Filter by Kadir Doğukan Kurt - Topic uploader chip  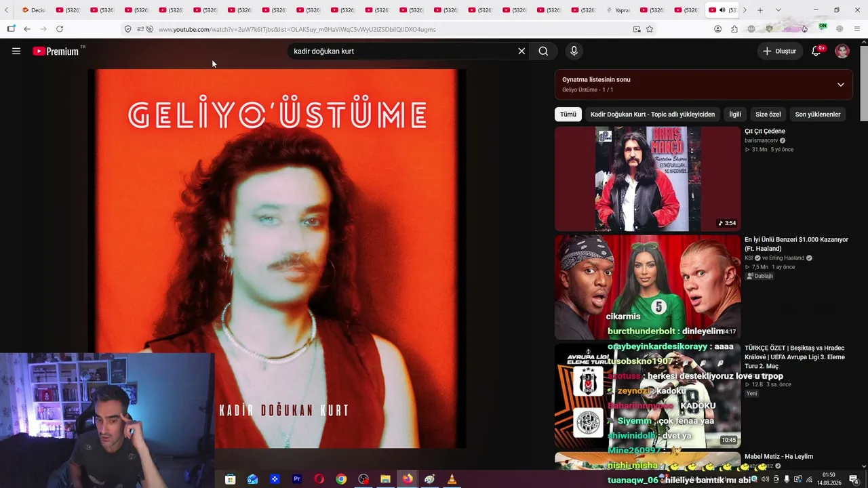pyautogui.click(x=652, y=115)
